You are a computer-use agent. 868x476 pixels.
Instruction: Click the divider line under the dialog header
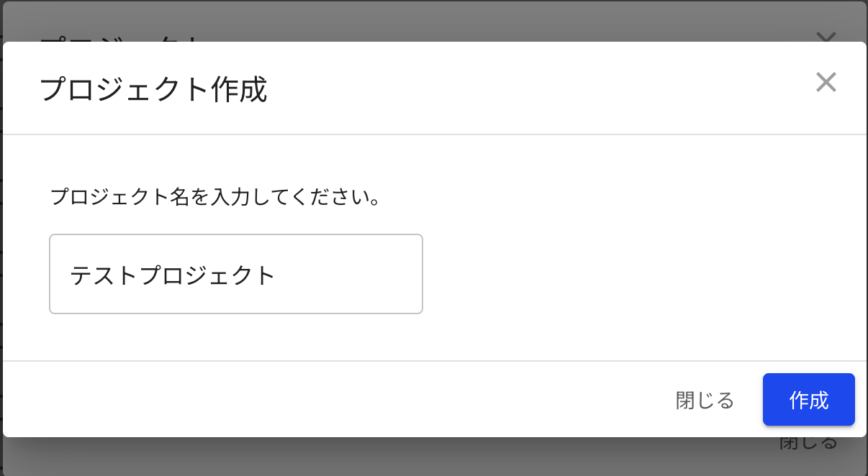(435, 134)
